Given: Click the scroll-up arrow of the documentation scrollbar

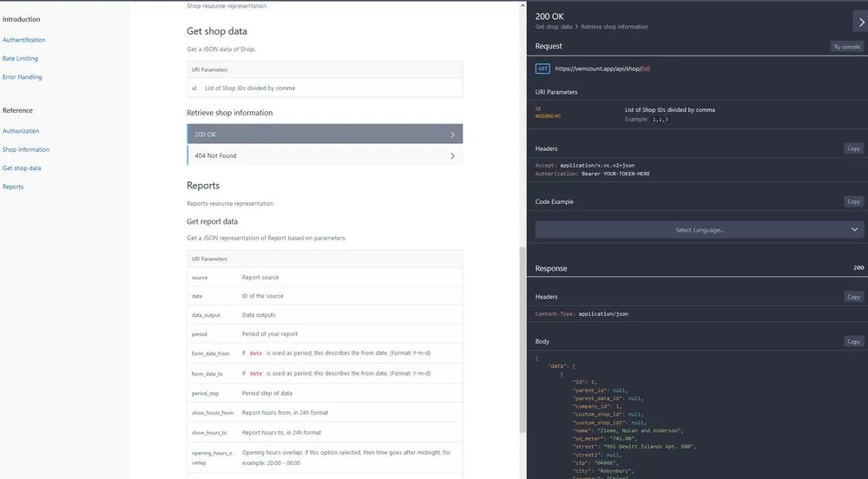Looking at the screenshot, I should pyautogui.click(x=523, y=5).
